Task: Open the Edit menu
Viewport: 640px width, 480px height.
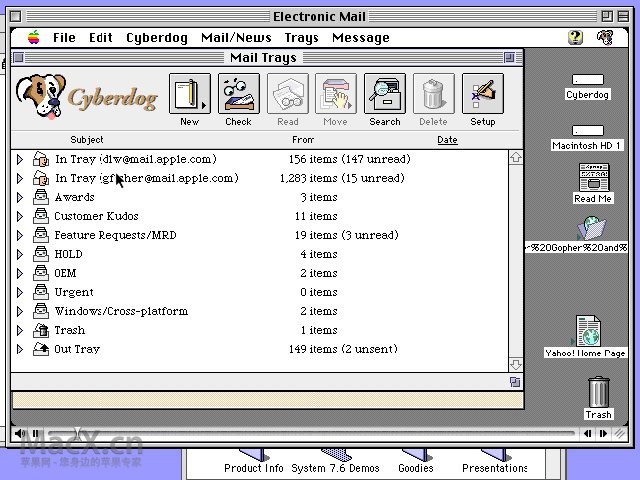Action: (x=101, y=38)
